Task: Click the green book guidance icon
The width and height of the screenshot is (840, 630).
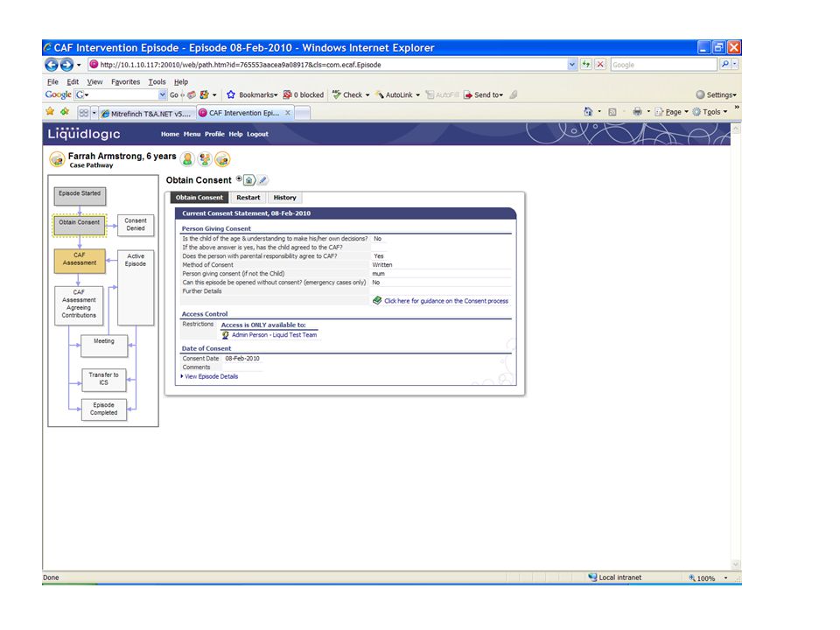Action: (377, 300)
